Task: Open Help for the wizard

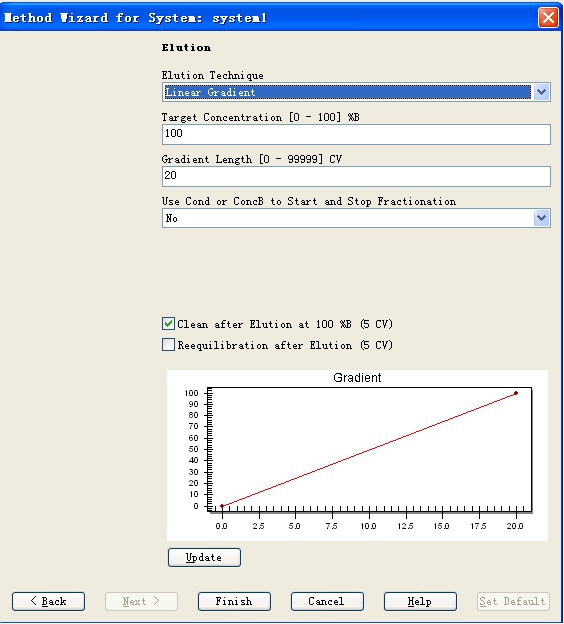Action: coord(420,601)
